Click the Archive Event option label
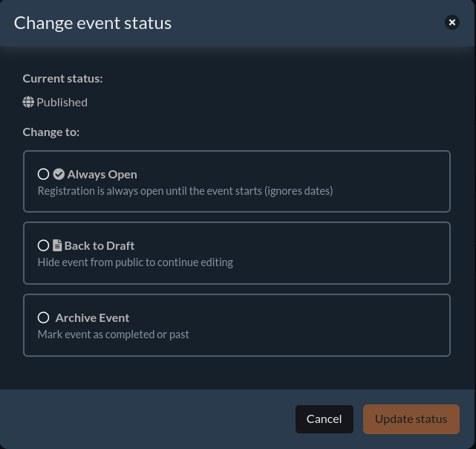 tap(92, 317)
